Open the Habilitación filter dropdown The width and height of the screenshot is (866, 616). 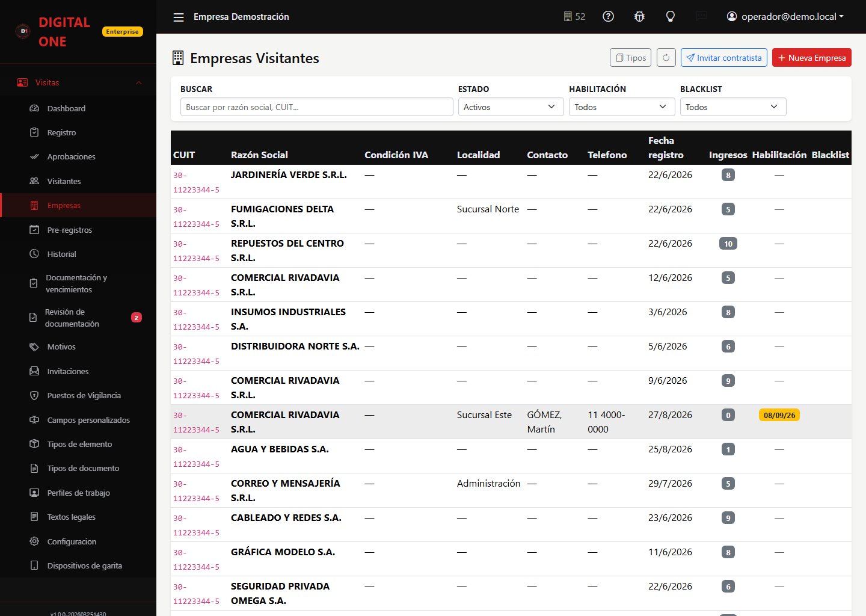(x=622, y=107)
